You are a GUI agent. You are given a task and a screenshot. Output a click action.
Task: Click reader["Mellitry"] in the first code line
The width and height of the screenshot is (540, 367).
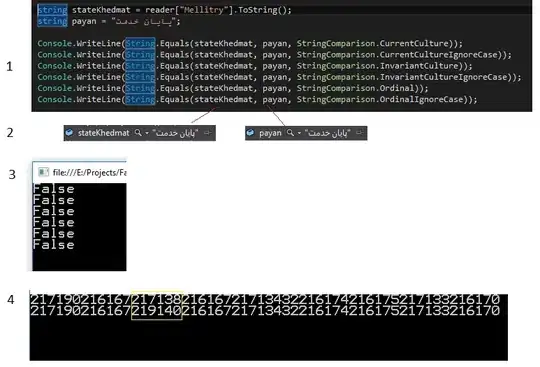coord(189,10)
